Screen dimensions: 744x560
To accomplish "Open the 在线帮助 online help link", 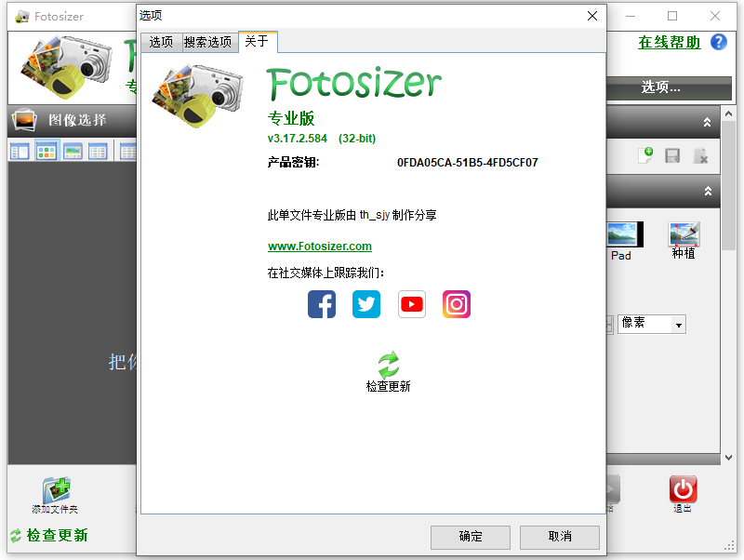I will point(669,42).
